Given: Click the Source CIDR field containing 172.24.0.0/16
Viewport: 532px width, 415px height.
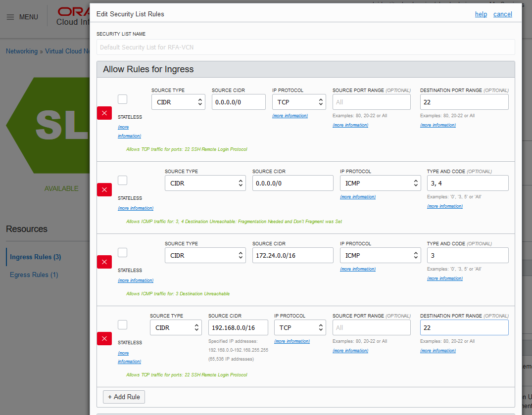Looking at the screenshot, I should (x=293, y=255).
